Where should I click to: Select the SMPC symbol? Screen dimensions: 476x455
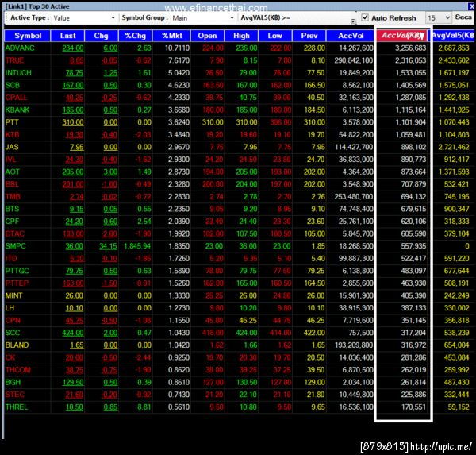click(x=16, y=246)
